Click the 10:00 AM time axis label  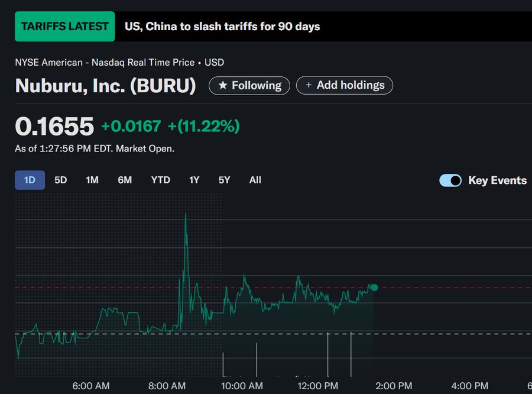(x=242, y=386)
